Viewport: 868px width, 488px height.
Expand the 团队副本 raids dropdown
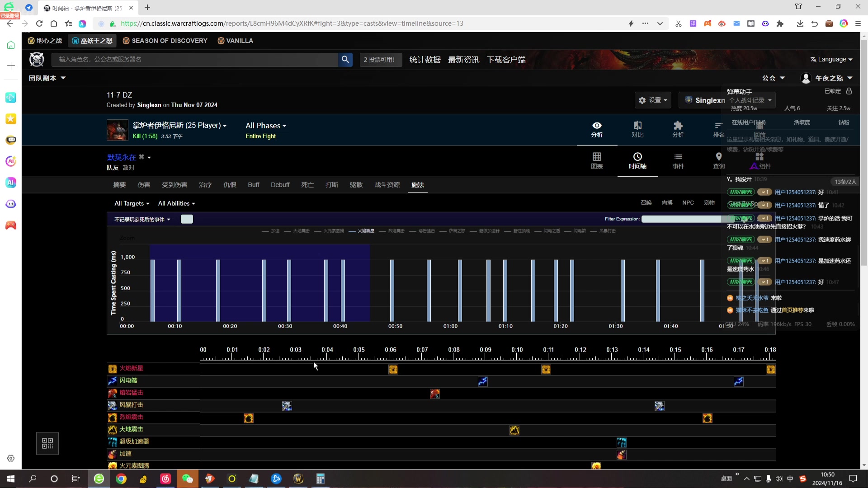click(47, 78)
